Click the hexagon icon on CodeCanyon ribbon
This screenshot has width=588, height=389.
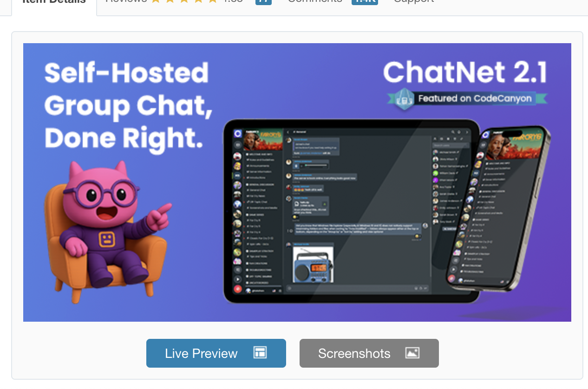pyautogui.click(x=405, y=99)
